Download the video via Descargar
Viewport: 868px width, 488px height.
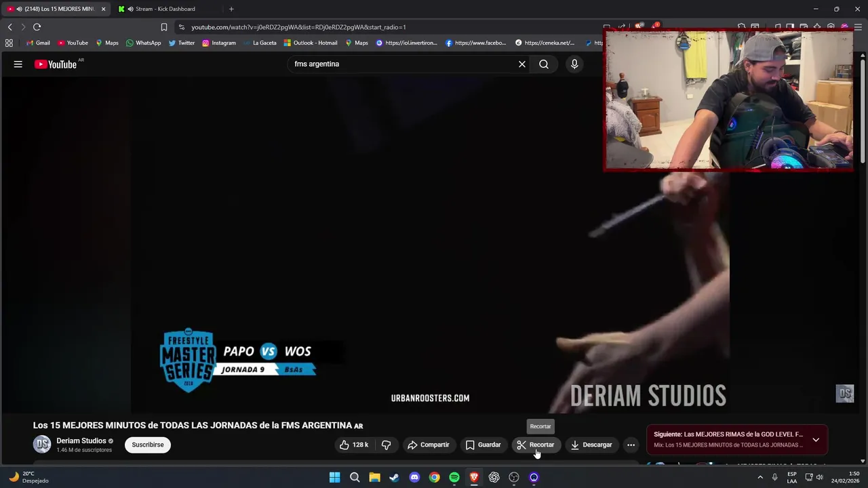click(591, 445)
